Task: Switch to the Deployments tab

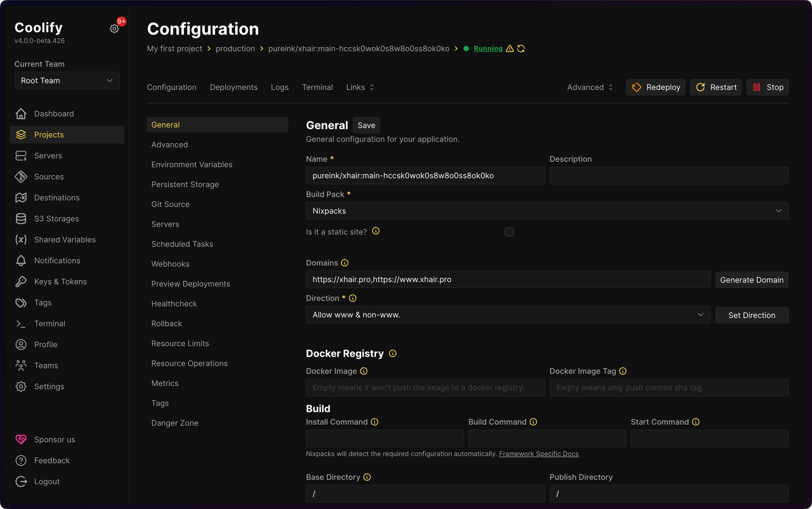Action: [233, 87]
